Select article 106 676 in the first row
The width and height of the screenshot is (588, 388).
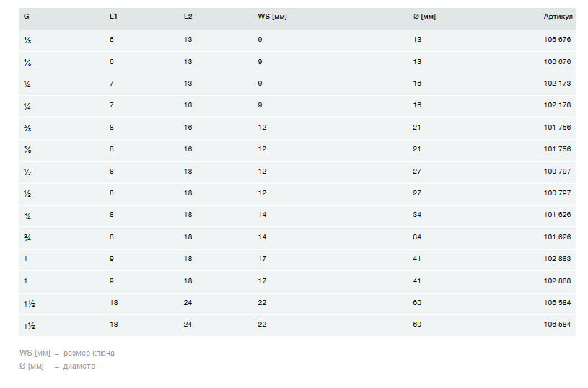(557, 40)
